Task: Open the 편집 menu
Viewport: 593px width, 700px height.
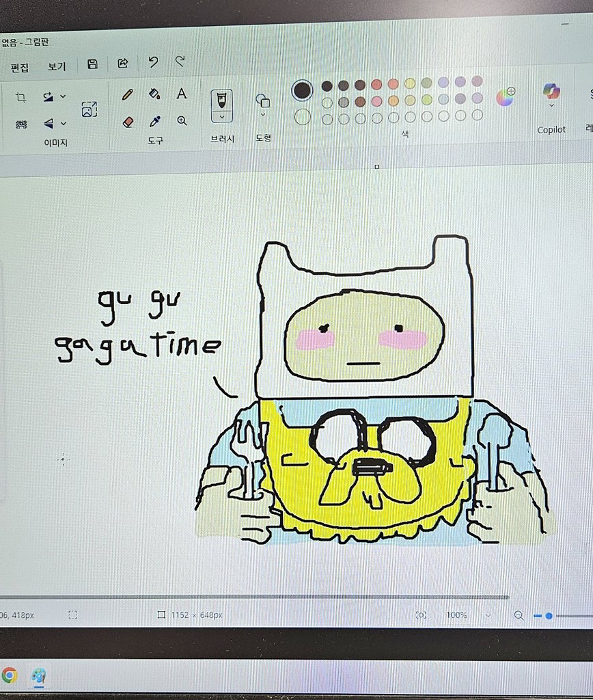Action: tap(18, 66)
